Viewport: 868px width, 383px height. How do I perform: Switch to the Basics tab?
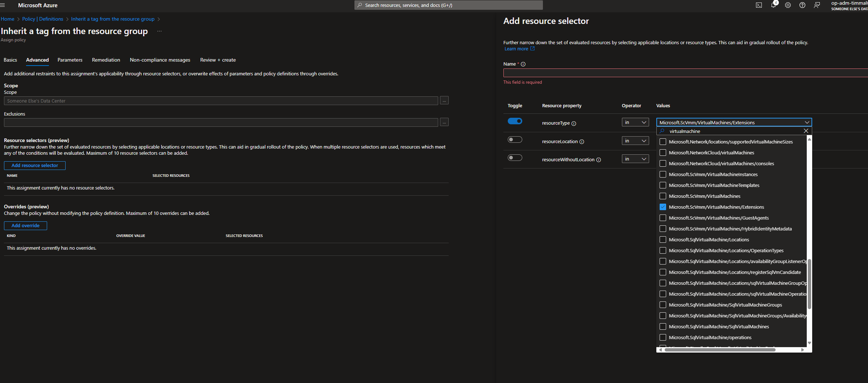pyautogui.click(x=10, y=60)
